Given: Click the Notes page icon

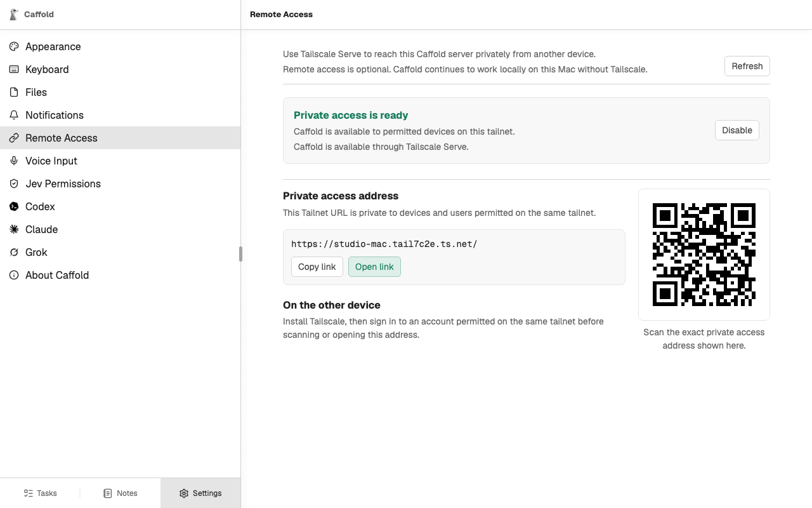Looking at the screenshot, I should (108, 493).
